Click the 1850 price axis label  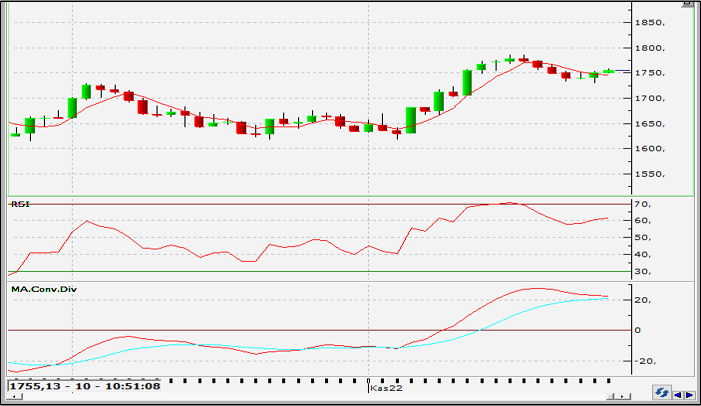650,22
